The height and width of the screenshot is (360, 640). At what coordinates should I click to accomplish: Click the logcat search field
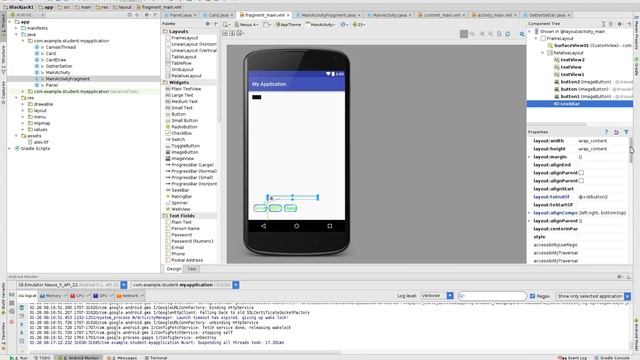click(492, 296)
